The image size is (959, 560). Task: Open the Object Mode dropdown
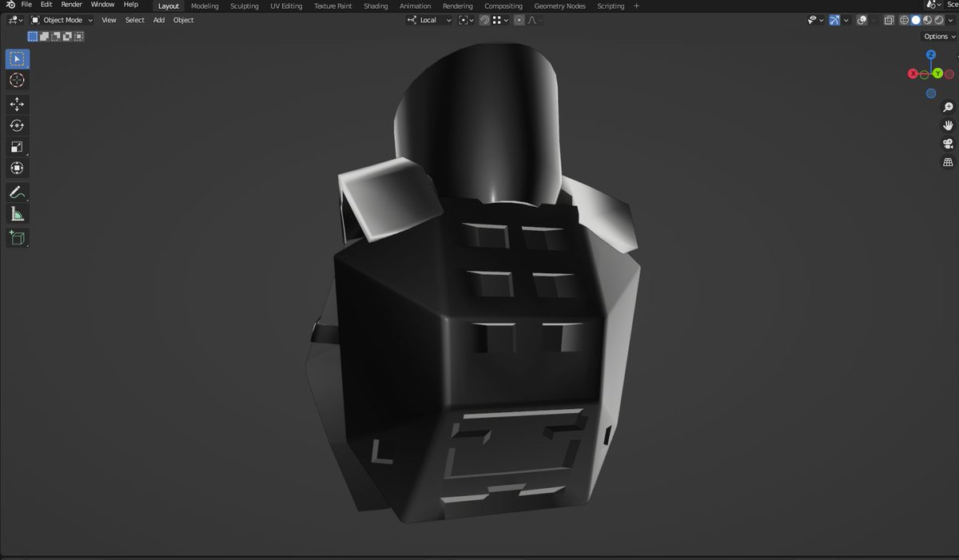(x=62, y=20)
